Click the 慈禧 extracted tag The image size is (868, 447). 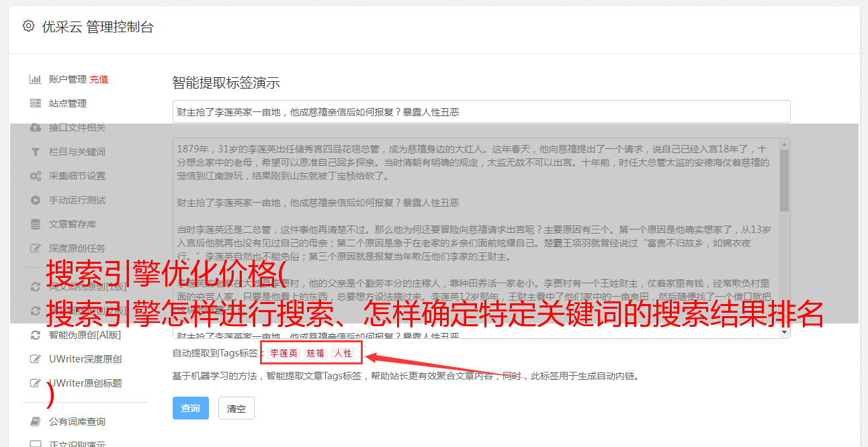(316, 353)
